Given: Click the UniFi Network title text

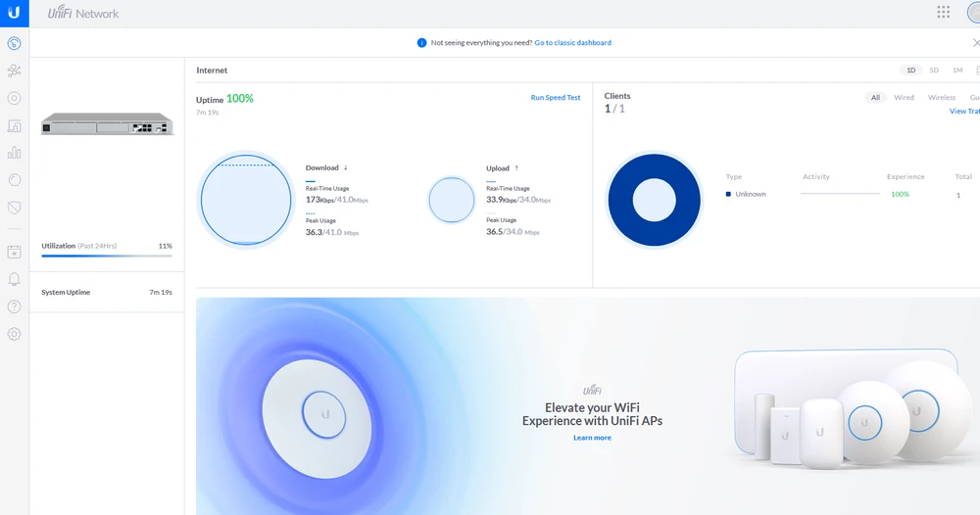Looking at the screenshot, I should [83, 13].
